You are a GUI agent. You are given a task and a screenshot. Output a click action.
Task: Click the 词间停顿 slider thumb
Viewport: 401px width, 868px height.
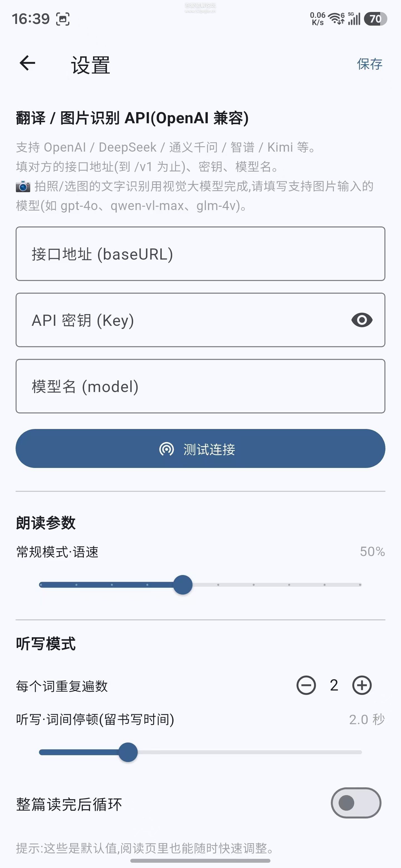click(x=128, y=752)
